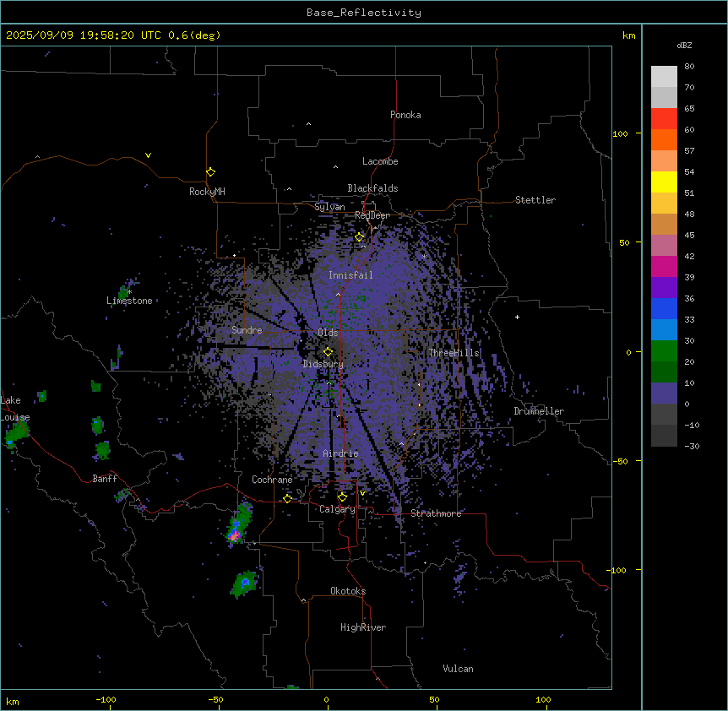This screenshot has height=711, width=728.
Task: Click the yellow diamond marker above RockyMH
Action: [210, 172]
